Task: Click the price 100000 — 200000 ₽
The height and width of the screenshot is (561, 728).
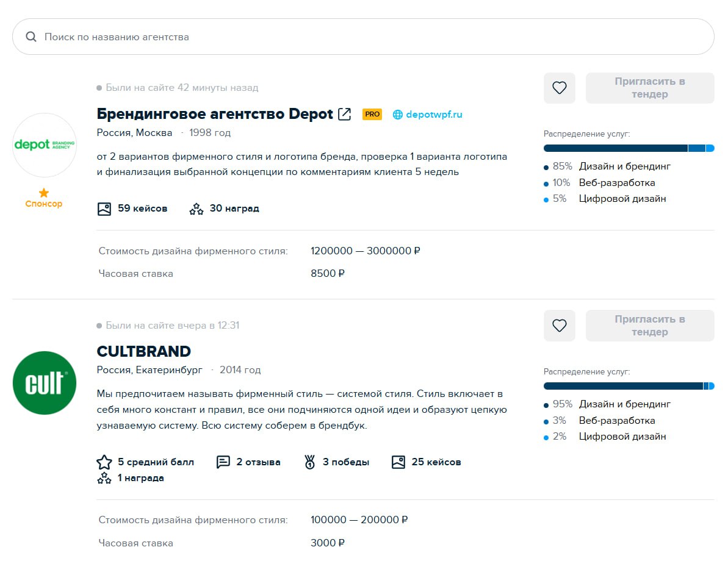Action: click(x=359, y=520)
